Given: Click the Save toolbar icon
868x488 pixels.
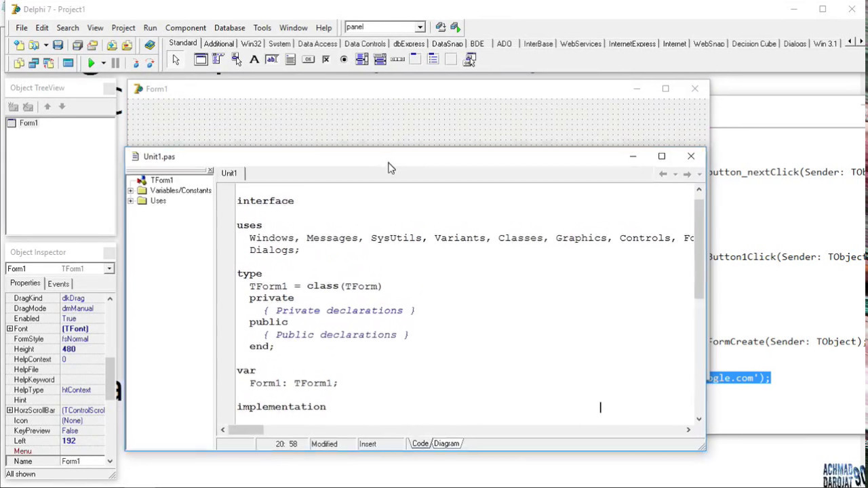Looking at the screenshot, I should pyautogui.click(x=58, y=45).
